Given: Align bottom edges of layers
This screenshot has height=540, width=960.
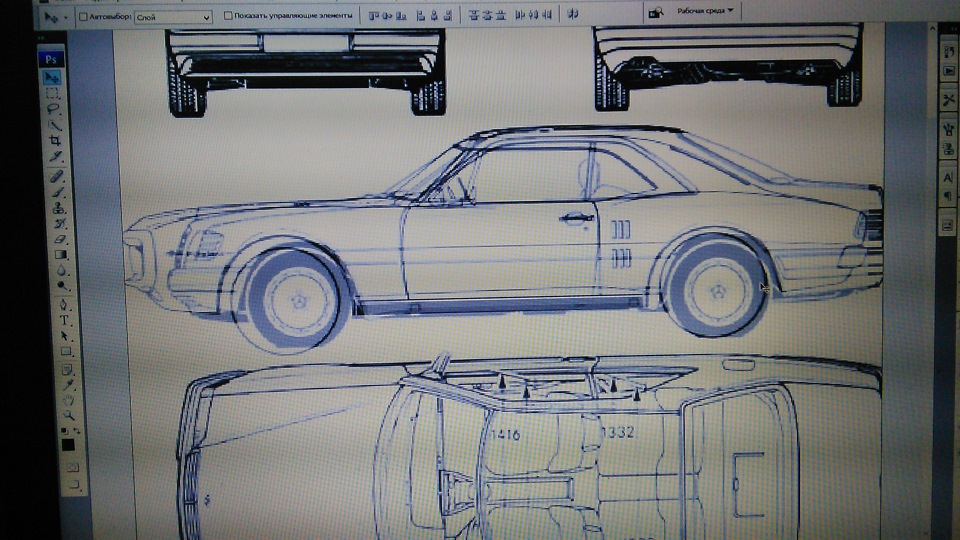Looking at the screenshot, I should click(401, 15).
